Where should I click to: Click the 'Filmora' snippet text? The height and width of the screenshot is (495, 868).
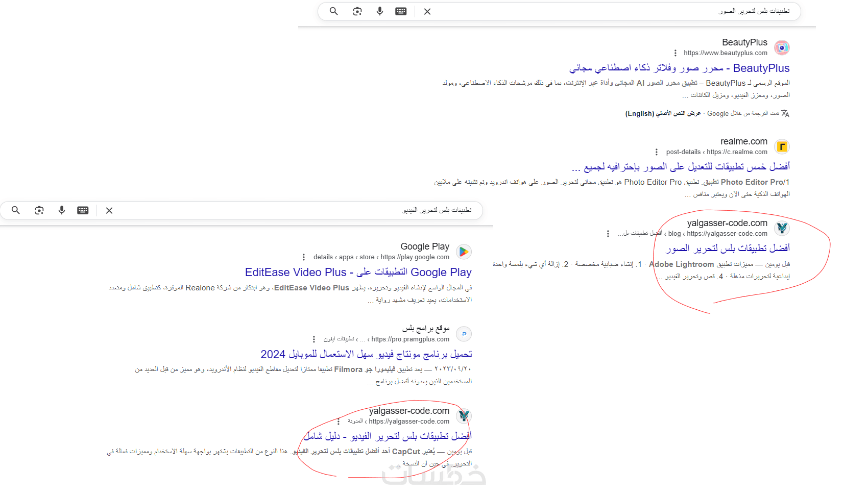(348, 369)
